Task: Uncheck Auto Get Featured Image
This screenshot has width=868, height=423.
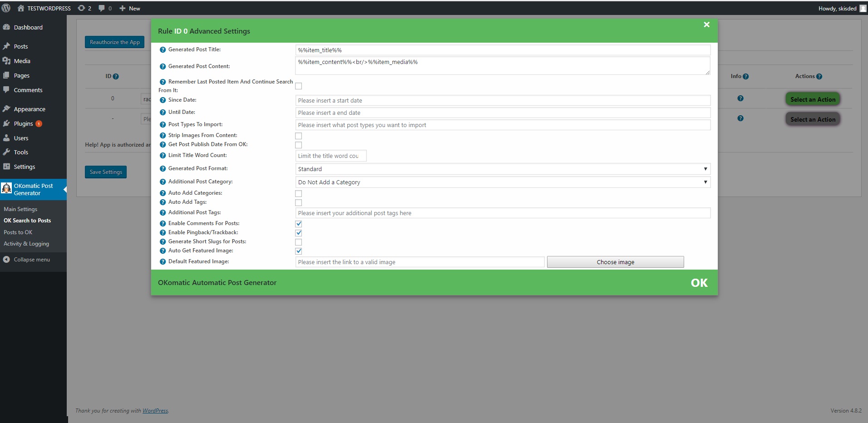Action: click(298, 251)
